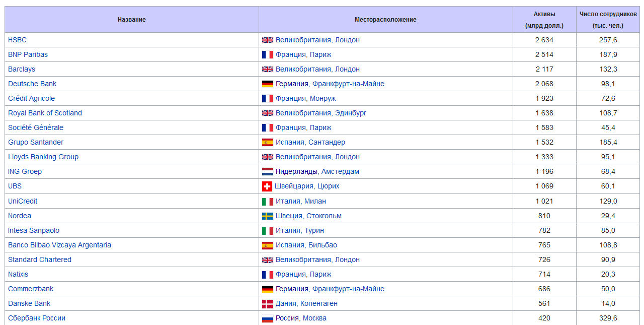Open the Амстердам link
Screen dimensions: 644x325
[x=340, y=171]
